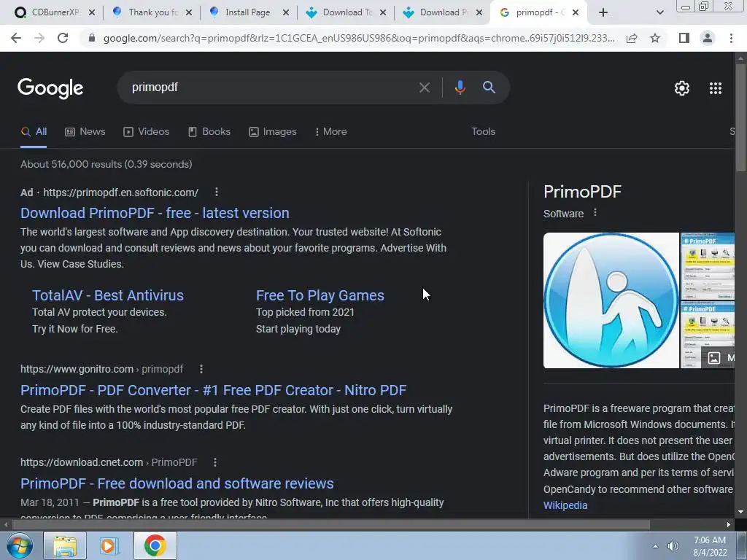Screen dimensions: 747x560
Task: Open a new browser tab
Action: 603,12
